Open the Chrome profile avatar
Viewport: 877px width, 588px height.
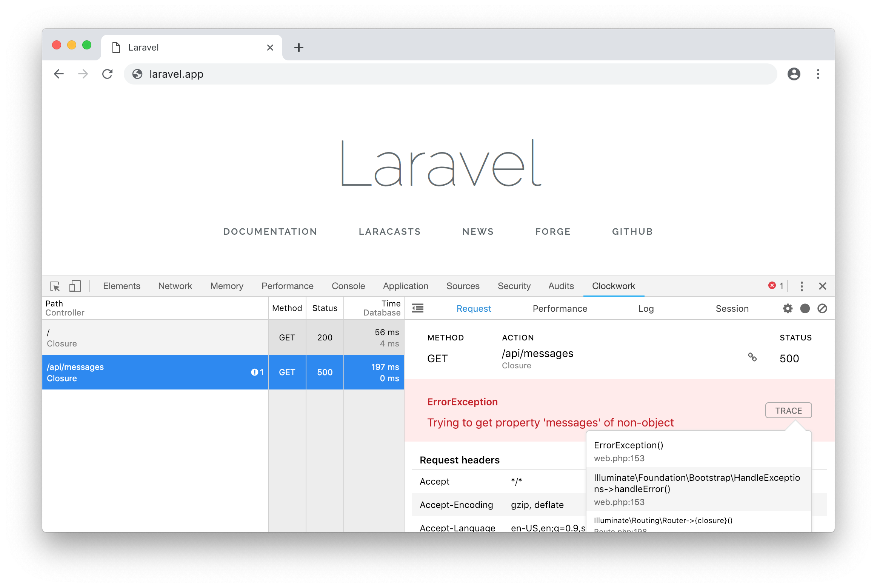(794, 74)
